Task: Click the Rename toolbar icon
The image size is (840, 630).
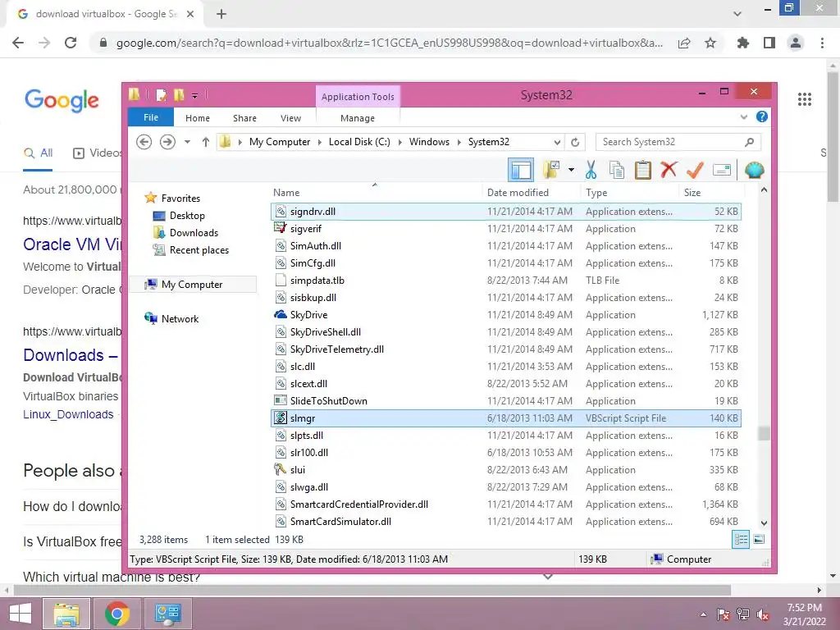Action: 722,171
